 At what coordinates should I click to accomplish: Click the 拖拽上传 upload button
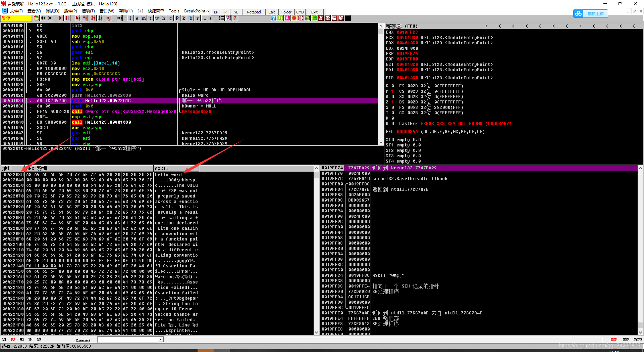tap(591, 14)
